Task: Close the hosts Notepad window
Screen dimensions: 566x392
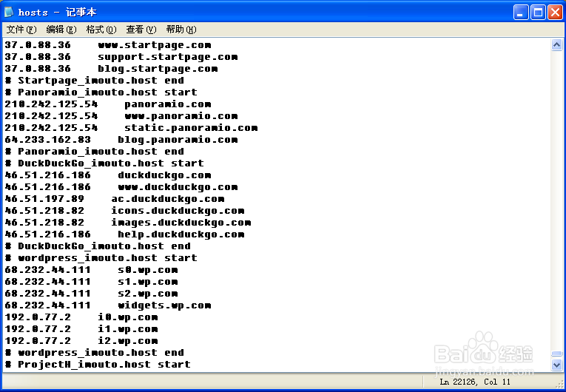Action: pyautogui.click(x=555, y=13)
